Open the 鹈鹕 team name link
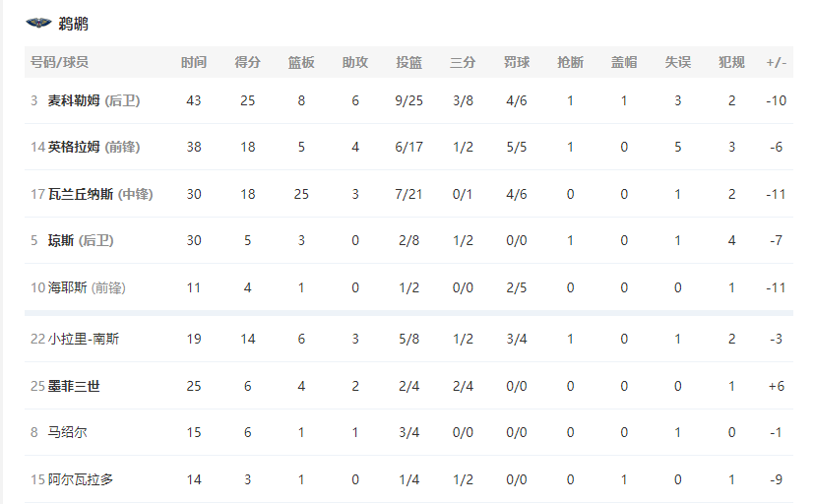814x504 pixels. click(73, 24)
